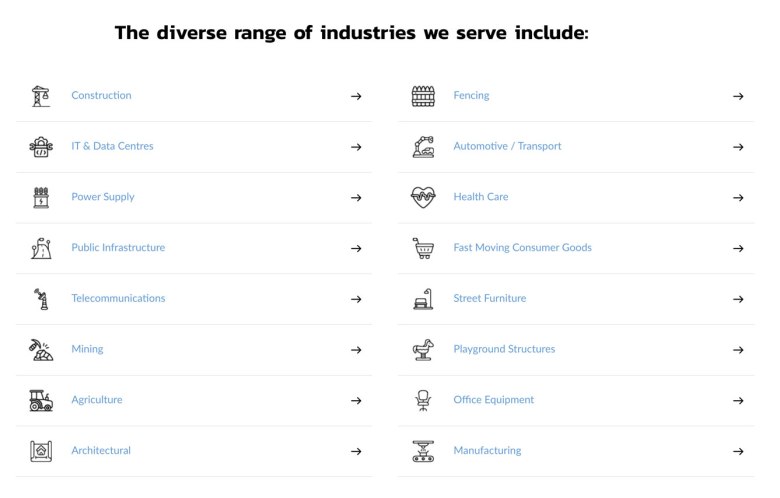
Task: Click the arrow beside Fast Moving Consumer Goods
Action: 738,248
